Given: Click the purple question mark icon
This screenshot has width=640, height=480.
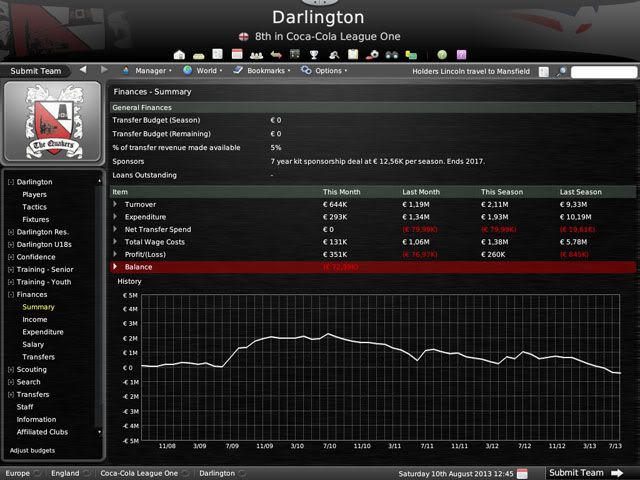Looking at the screenshot, I should 461,55.
